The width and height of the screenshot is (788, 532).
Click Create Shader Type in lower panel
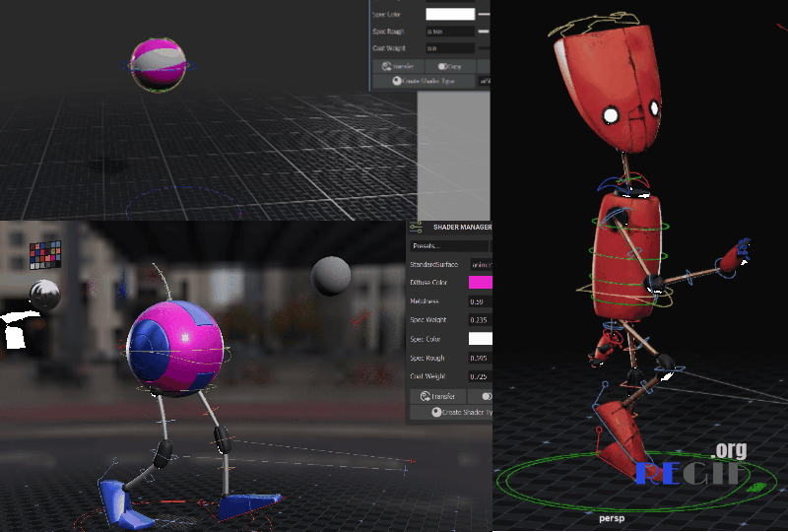(x=451, y=413)
